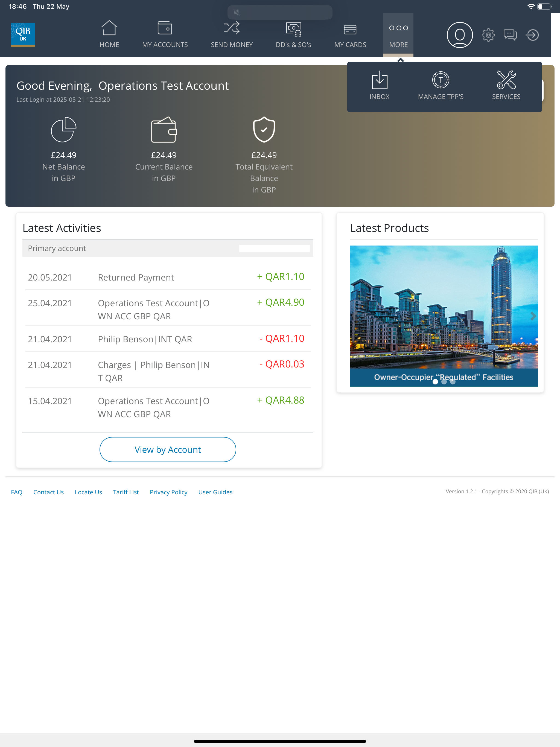
Task: Click the Latest Products heading
Action: click(x=389, y=228)
